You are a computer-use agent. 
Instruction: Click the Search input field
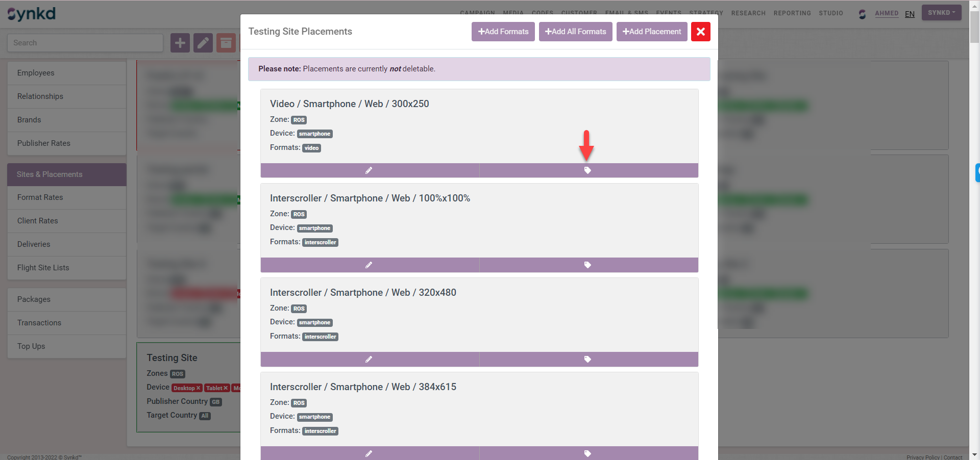click(x=85, y=43)
